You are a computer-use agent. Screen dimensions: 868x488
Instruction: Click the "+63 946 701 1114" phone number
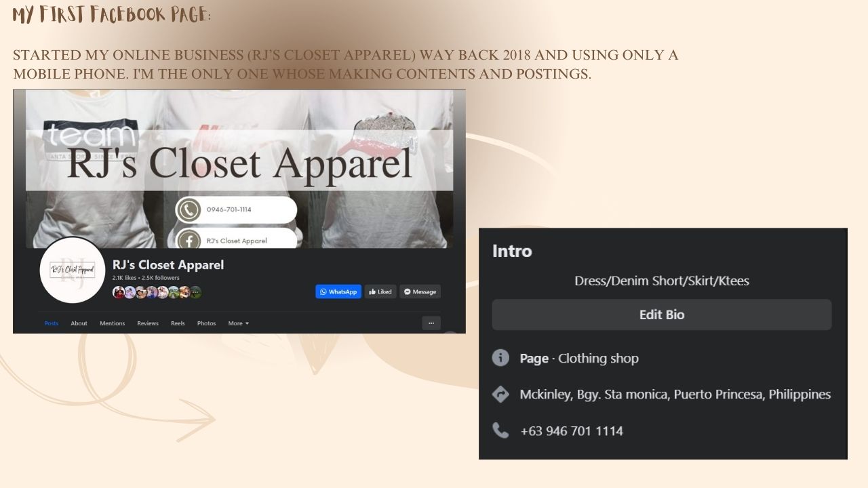point(572,431)
